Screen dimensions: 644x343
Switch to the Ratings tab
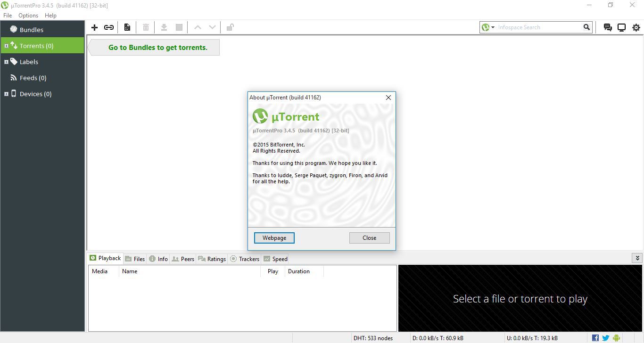point(212,259)
